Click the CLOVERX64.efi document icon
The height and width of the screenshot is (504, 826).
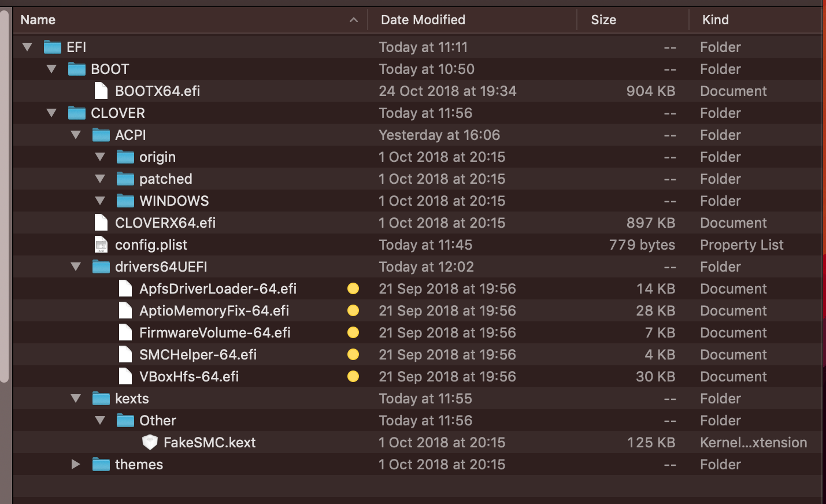[x=101, y=223]
